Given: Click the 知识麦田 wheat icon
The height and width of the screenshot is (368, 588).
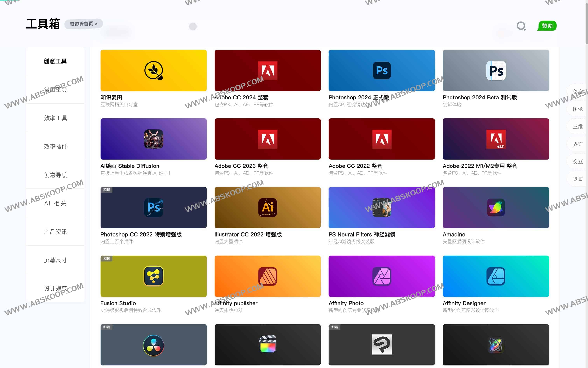Looking at the screenshot, I should click(x=154, y=70).
